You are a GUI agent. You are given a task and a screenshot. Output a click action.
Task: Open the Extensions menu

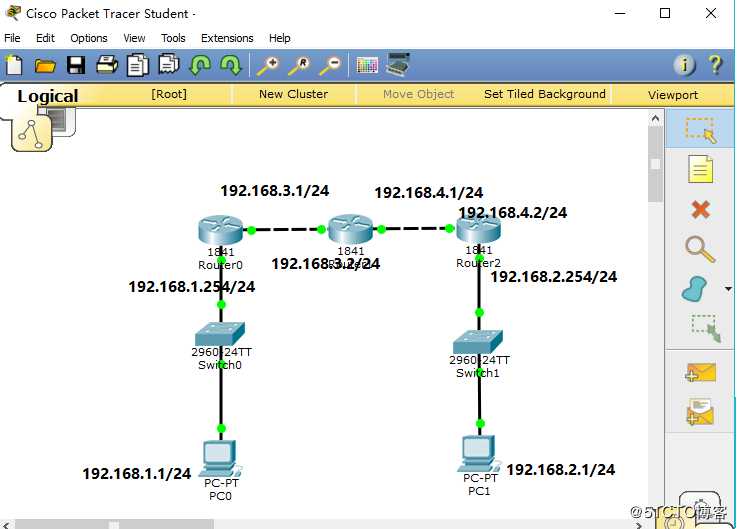coord(227,38)
